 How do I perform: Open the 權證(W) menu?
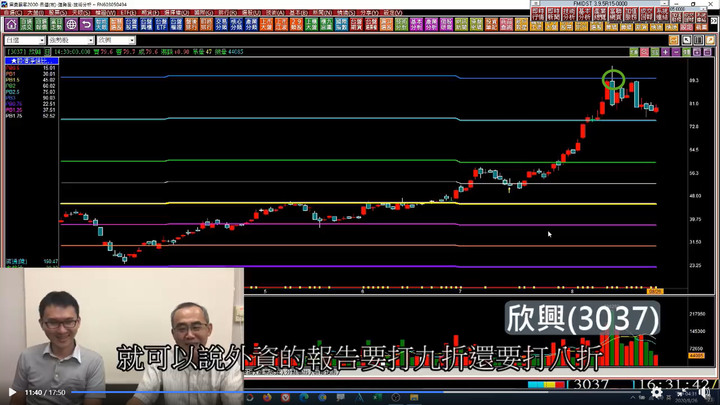106,13
